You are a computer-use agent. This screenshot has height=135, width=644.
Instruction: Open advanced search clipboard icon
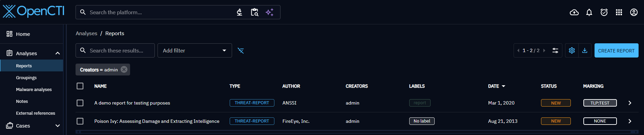point(254,12)
